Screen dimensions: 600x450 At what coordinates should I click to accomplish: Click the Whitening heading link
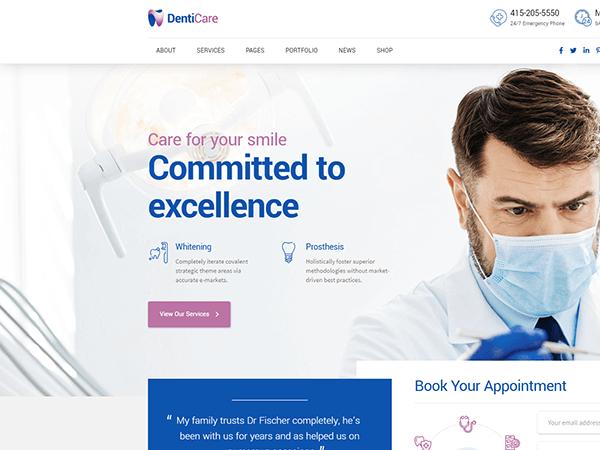(193, 247)
